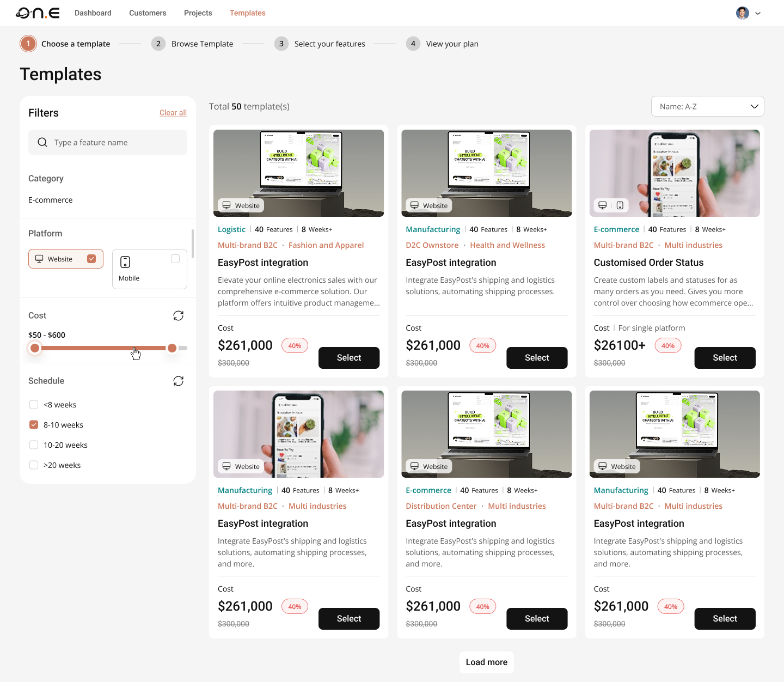
Task: Click the View your plan step label
Action: click(x=452, y=44)
